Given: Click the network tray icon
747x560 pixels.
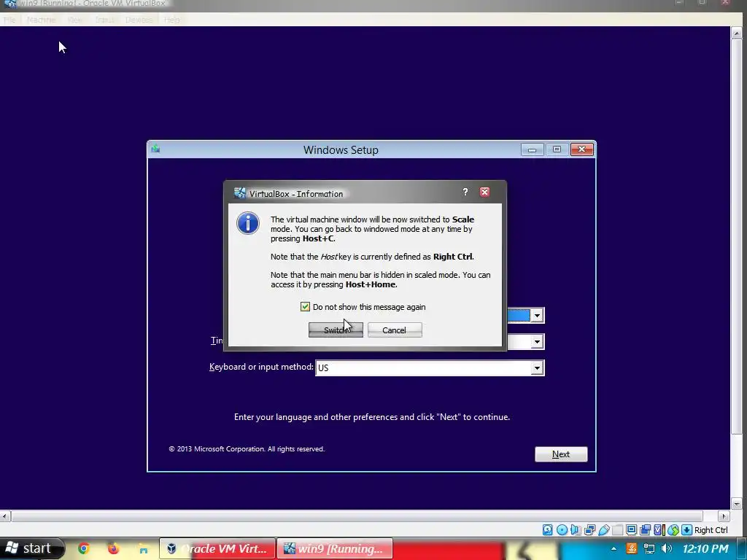Looking at the screenshot, I should coord(649,548).
